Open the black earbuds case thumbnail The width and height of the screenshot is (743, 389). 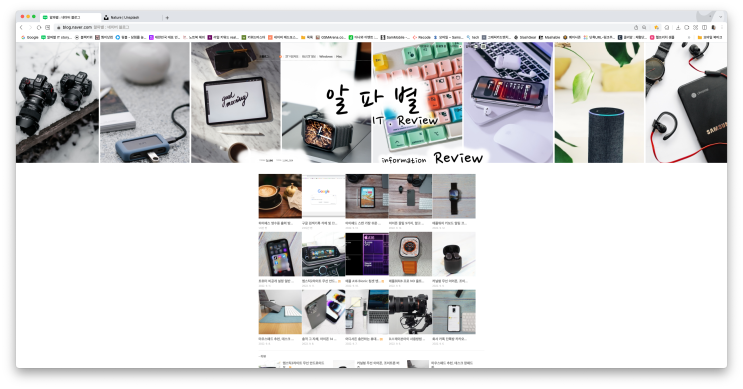click(454, 254)
